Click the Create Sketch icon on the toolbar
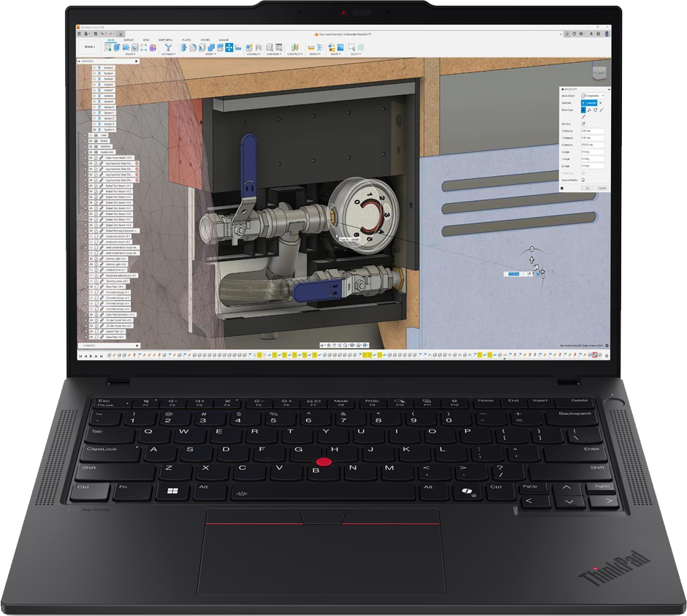This screenshot has width=687, height=616. pos(107,48)
